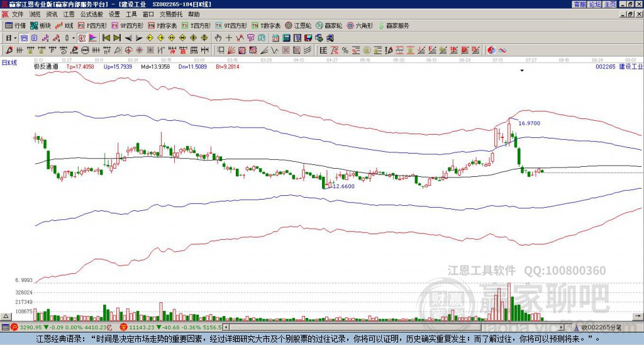Open the 帮助 menu
The width and height of the screenshot is (644, 345).
194,14
